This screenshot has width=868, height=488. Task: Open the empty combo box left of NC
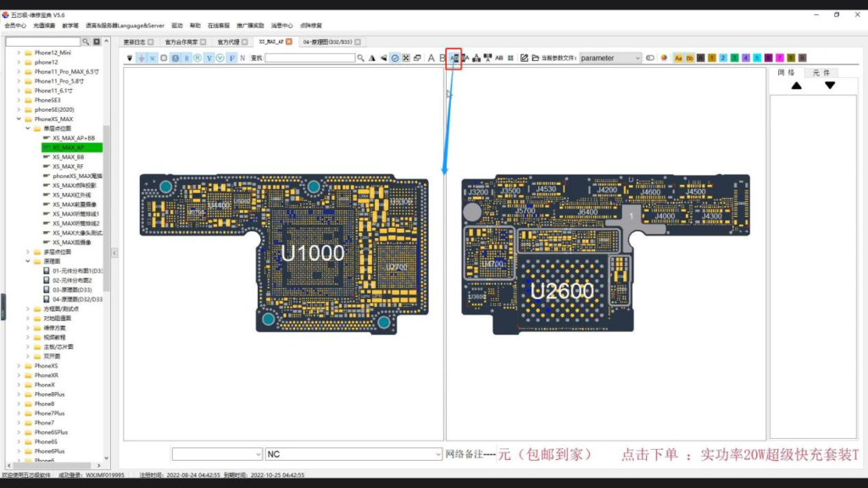(x=217, y=454)
